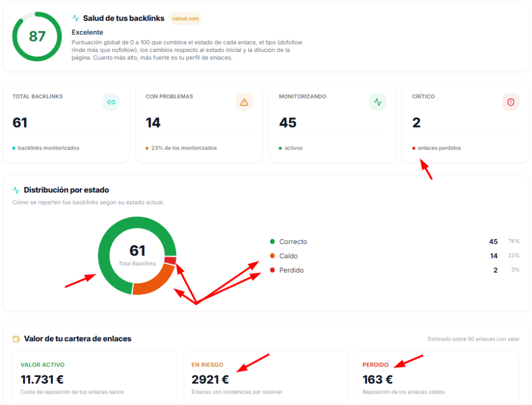
Task: Click the red shield icon in Crítico card
Action: (511, 102)
